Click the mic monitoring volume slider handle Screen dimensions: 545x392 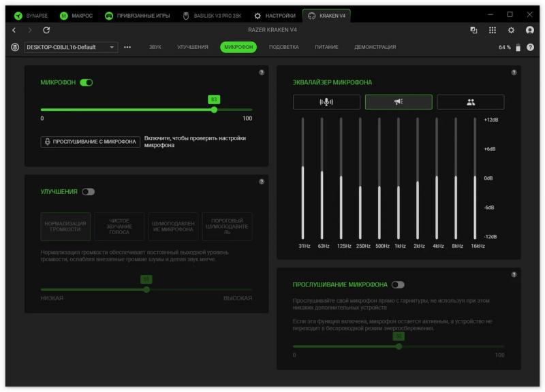(x=399, y=346)
